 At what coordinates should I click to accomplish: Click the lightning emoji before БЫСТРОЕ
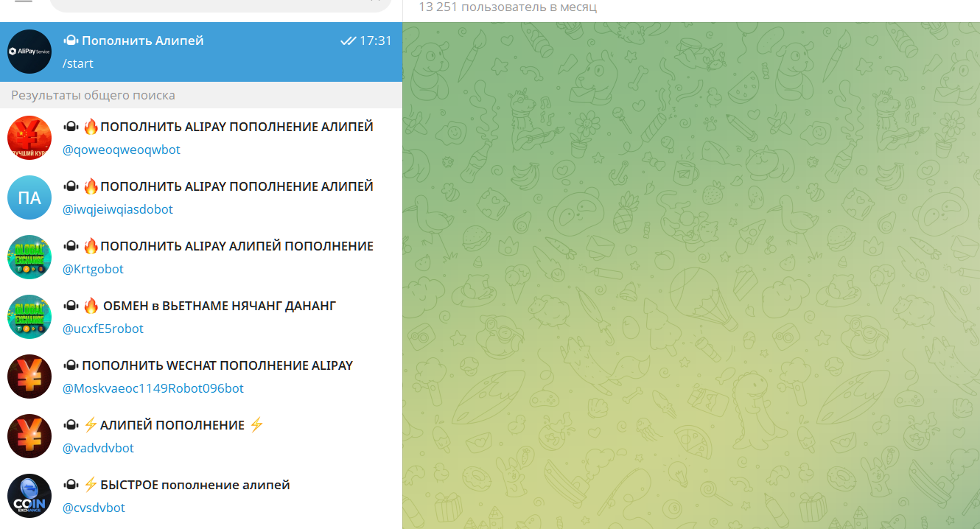91,485
